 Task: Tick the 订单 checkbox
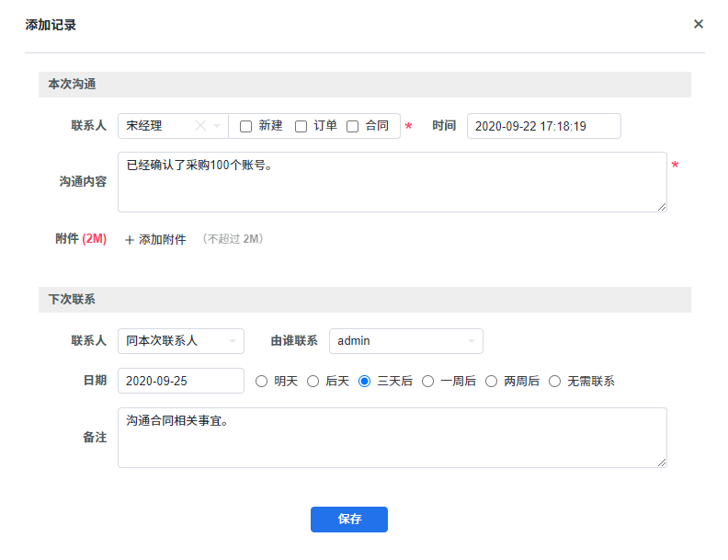tap(301, 127)
